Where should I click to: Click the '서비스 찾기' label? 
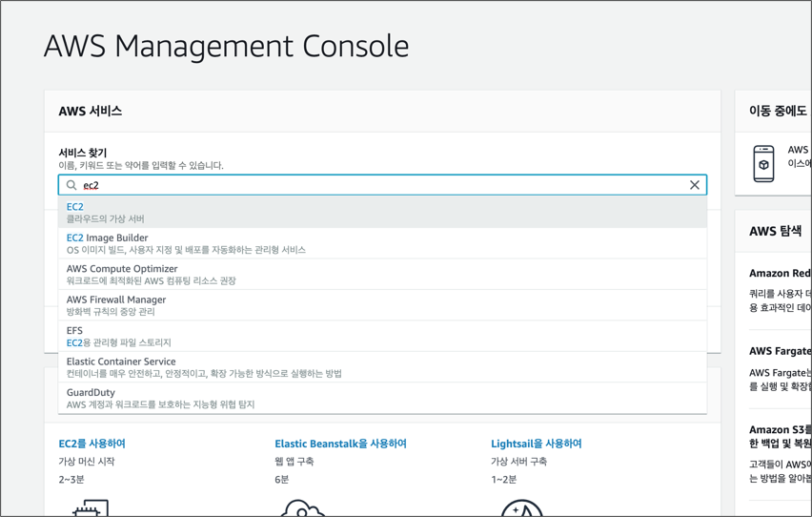tap(83, 153)
